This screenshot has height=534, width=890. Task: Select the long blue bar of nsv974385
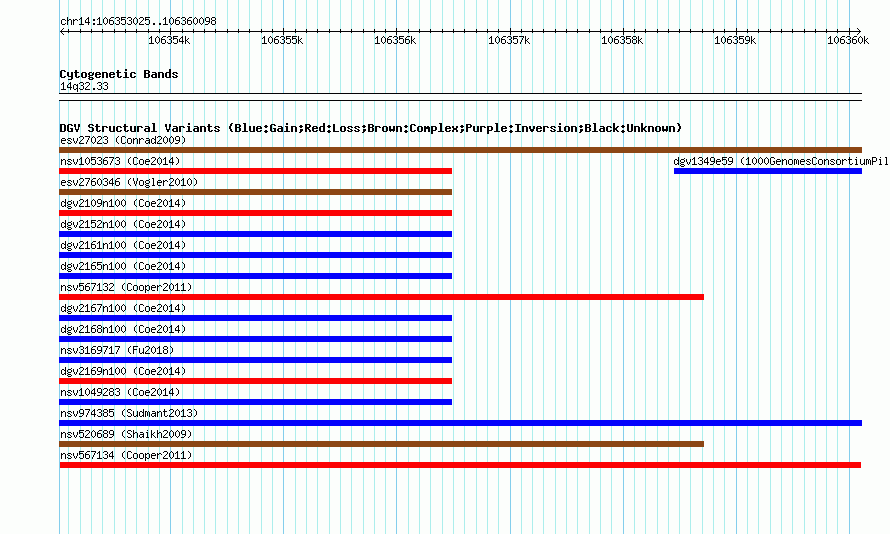460,423
